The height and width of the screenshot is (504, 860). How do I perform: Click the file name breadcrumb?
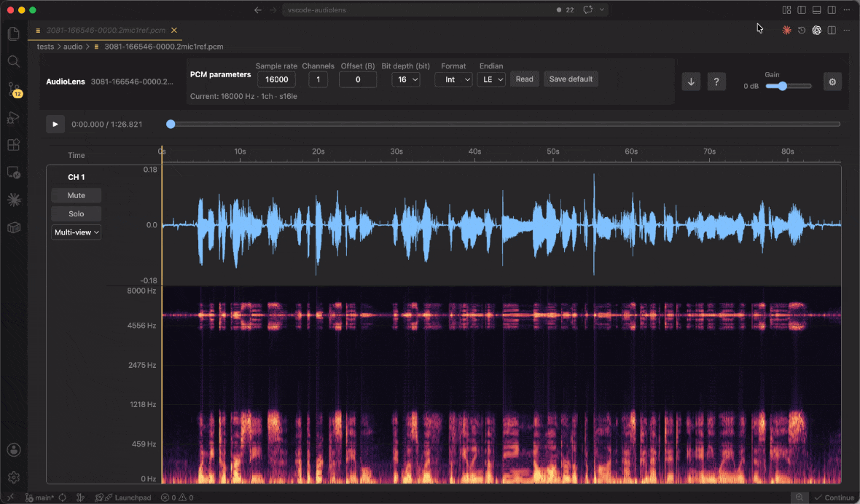[x=163, y=47]
